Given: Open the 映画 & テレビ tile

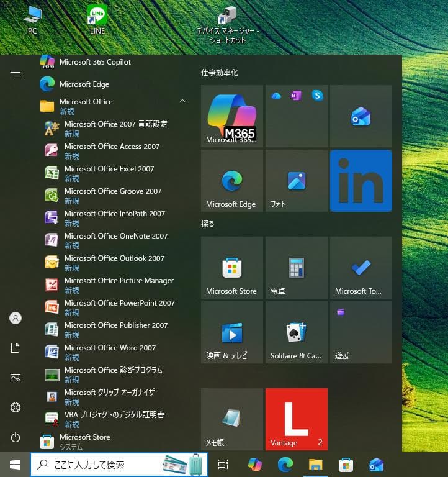Looking at the screenshot, I should coord(232,332).
